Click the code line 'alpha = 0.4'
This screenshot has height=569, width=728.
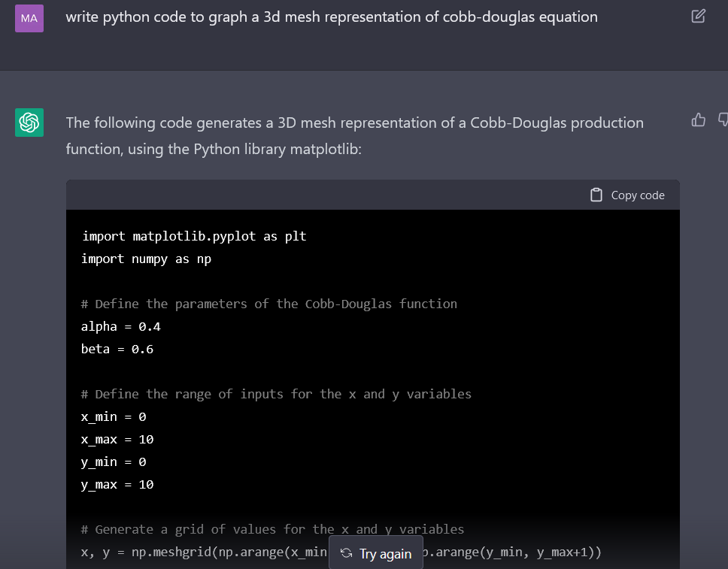121,327
